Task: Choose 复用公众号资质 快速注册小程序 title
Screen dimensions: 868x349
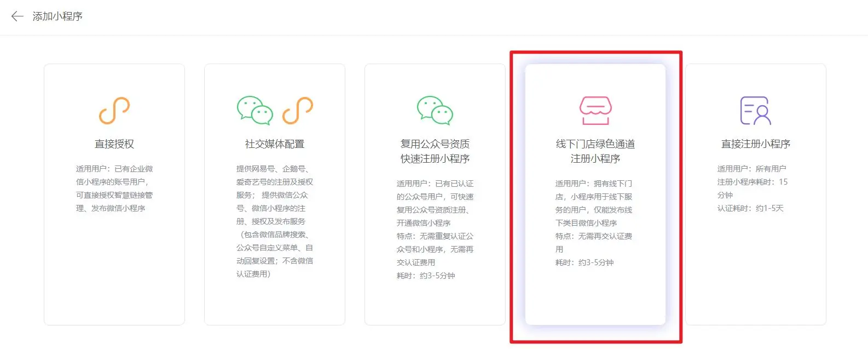Action: point(435,151)
